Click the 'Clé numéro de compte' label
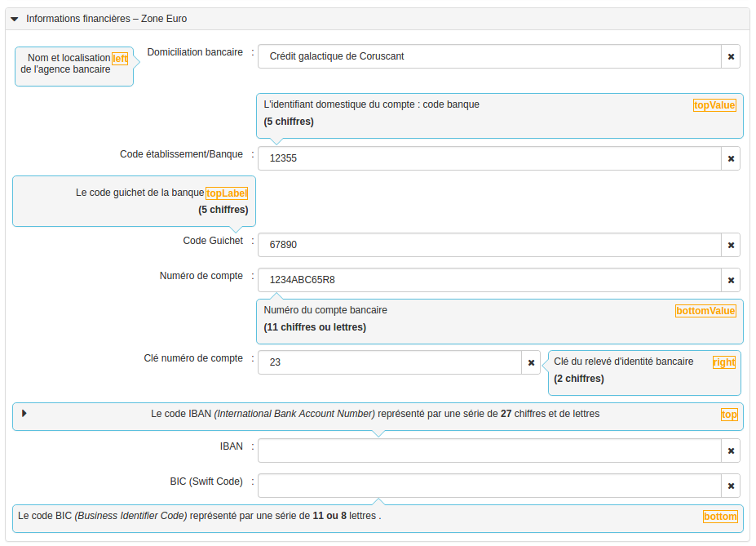 tap(192, 358)
